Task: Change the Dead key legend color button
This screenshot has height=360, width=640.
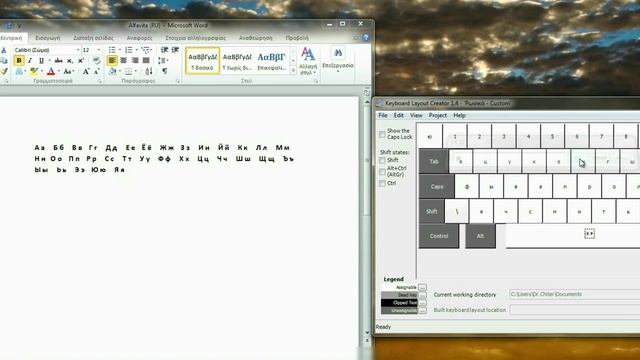Action: tap(422, 295)
